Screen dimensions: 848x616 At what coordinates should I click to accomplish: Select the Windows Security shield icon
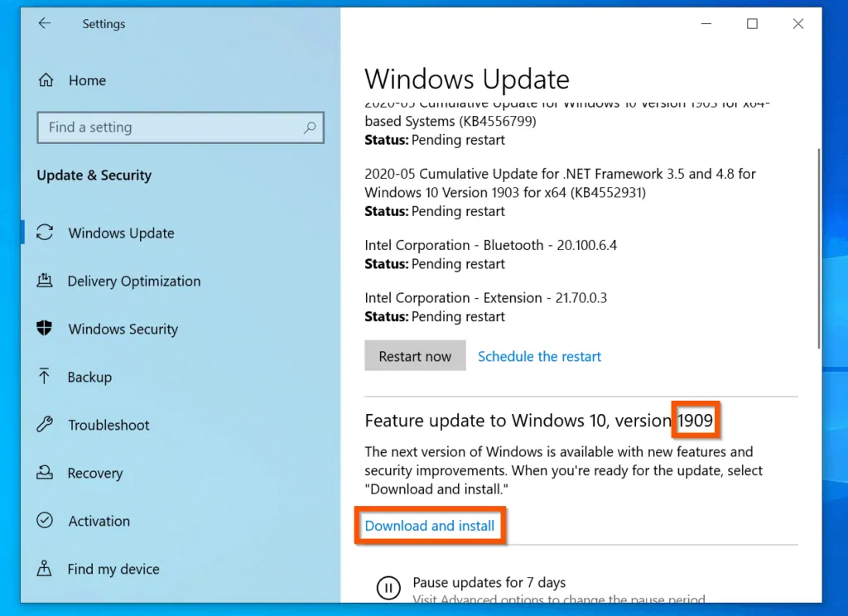pyautogui.click(x=45, y=329)
